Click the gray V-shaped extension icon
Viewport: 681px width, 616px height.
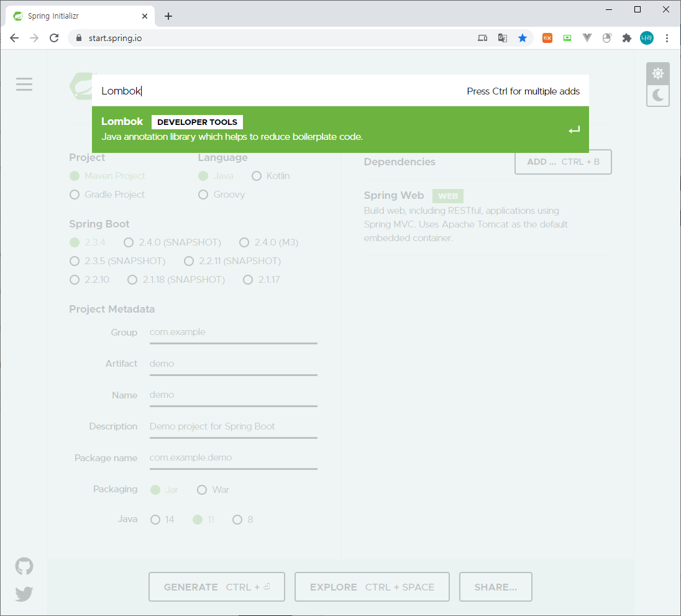point(587,39)
